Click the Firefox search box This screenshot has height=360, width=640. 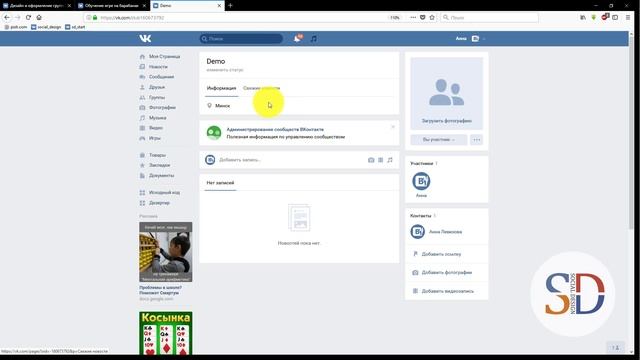coord(489,18)
